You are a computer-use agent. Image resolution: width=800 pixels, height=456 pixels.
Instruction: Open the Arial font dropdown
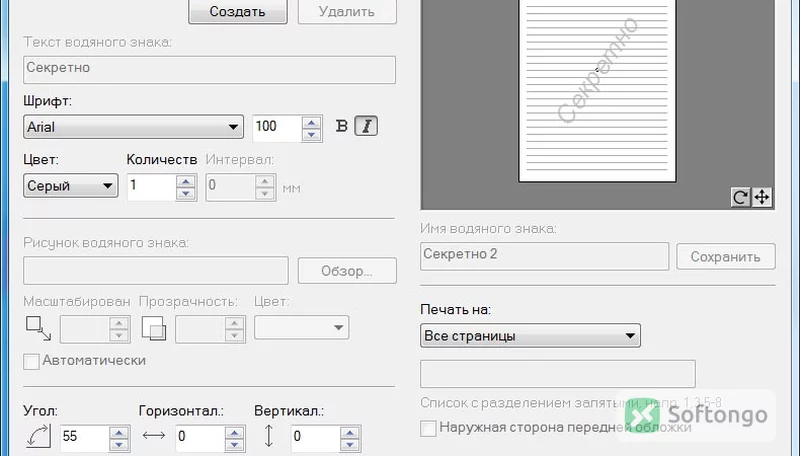(133, 126)
